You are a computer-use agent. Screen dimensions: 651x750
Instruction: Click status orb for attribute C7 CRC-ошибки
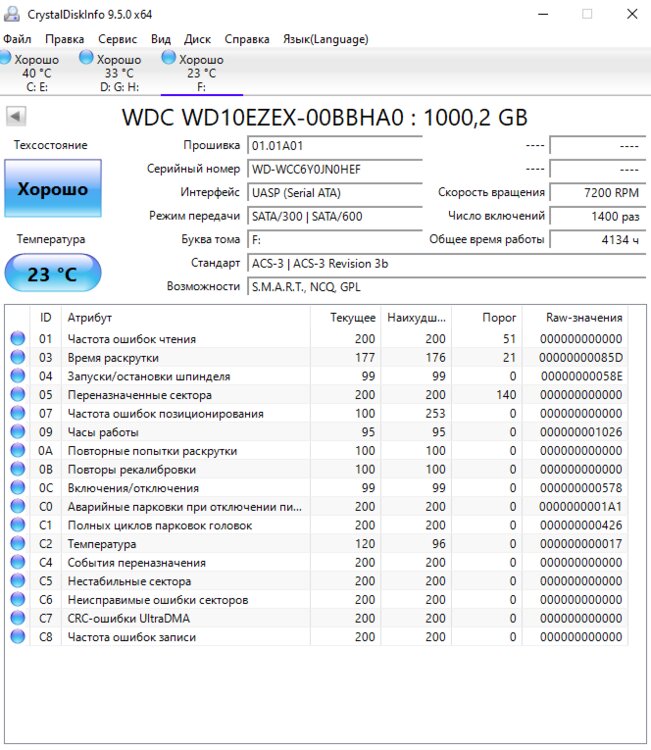point(17,618)
